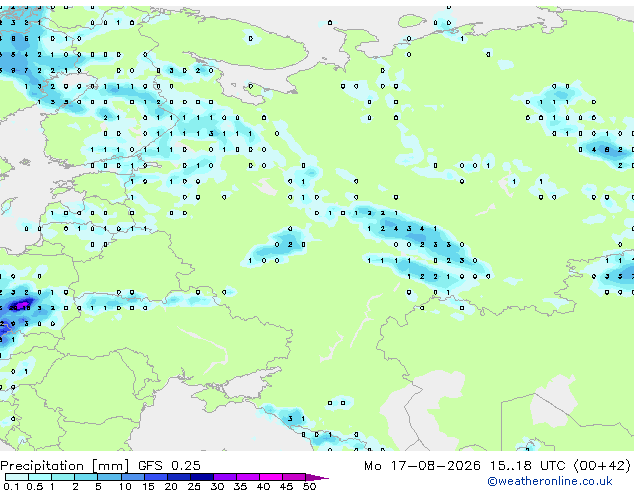
Task: Click the 20–25 mm legend color box
Action: pyautogui.click(x=179, y=477)
